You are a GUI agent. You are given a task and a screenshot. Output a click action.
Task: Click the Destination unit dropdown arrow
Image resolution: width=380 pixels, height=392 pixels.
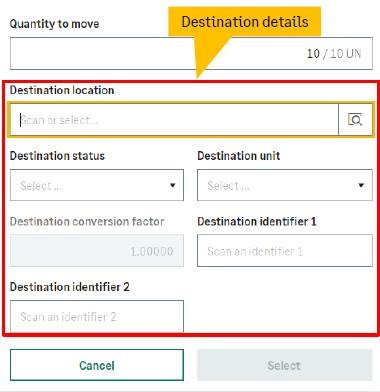pos(361,185)
